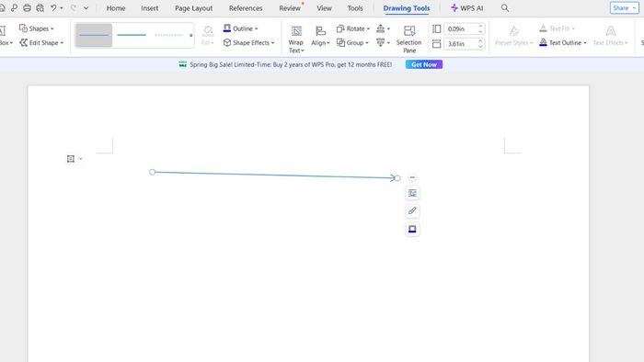Click the shape height field showing 0.09in
The image size is (644, 362).
pyautogui.click(x=460, y=29)
